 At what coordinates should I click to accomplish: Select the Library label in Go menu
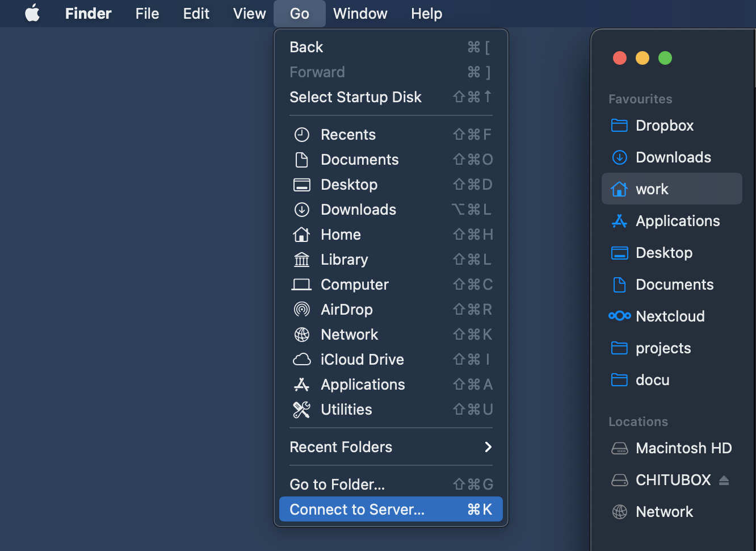[x=344, y=260]
